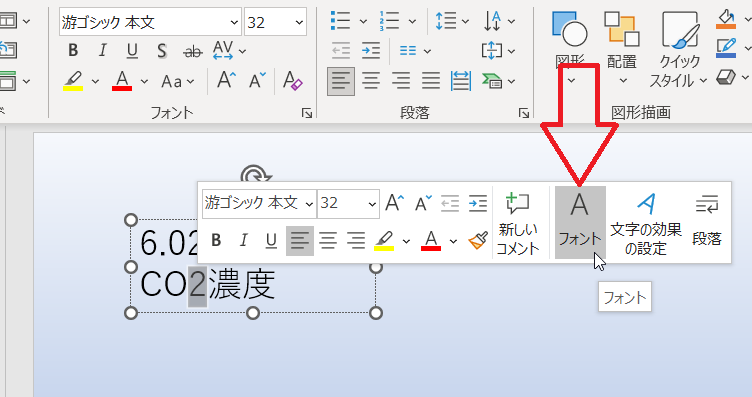752x397 pixels.
Task: Decrease list level in the ribbon
Action: [x=341, y=50]
